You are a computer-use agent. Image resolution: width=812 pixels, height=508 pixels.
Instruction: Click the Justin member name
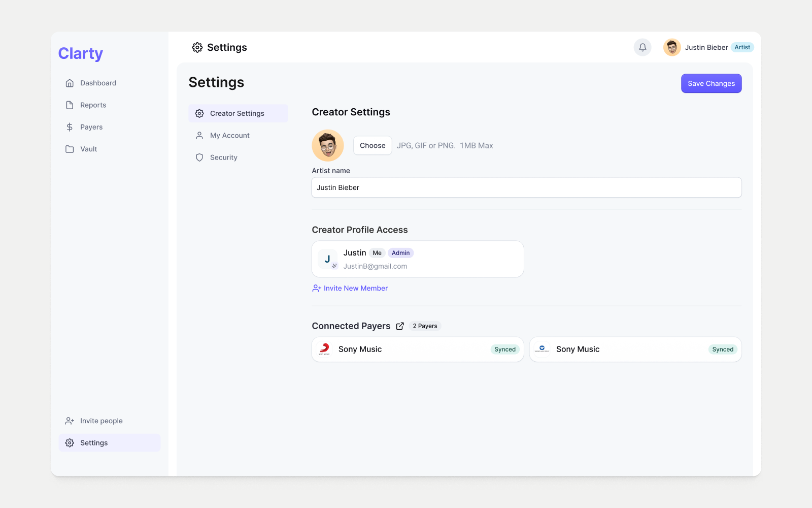355,253
